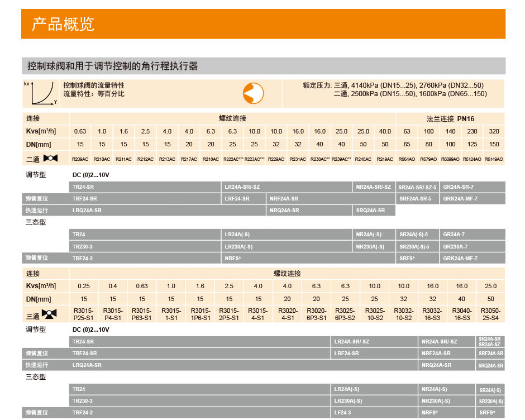Select three-way valve R3015-P4-S1
The width and height of the screenshot is (525, 420).
[x=113, y=314]
